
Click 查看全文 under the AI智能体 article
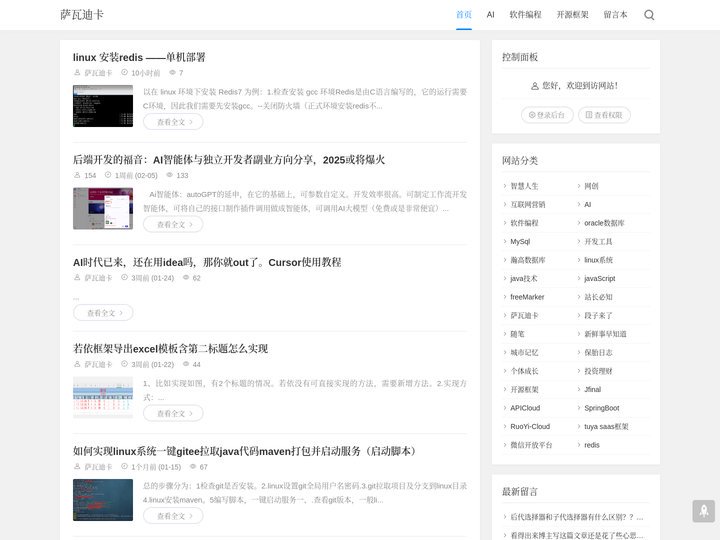pos(173,224)
